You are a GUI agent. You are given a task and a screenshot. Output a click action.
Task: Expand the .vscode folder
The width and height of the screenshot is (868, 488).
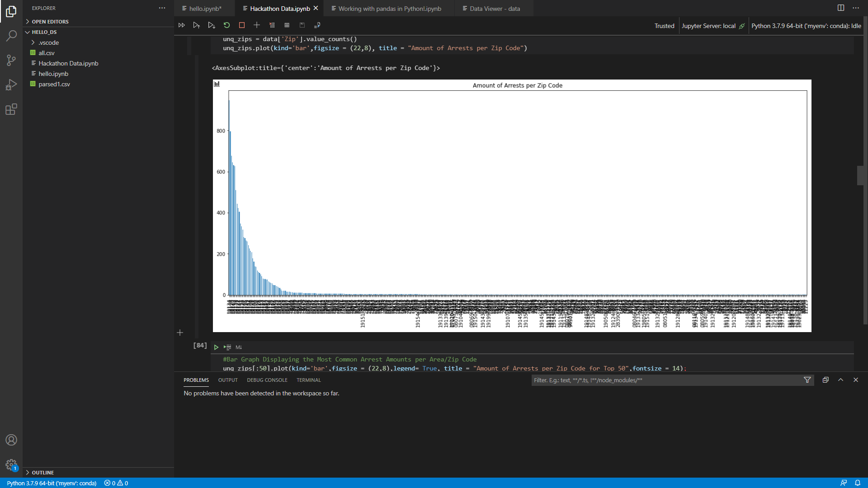coord(48,42)
